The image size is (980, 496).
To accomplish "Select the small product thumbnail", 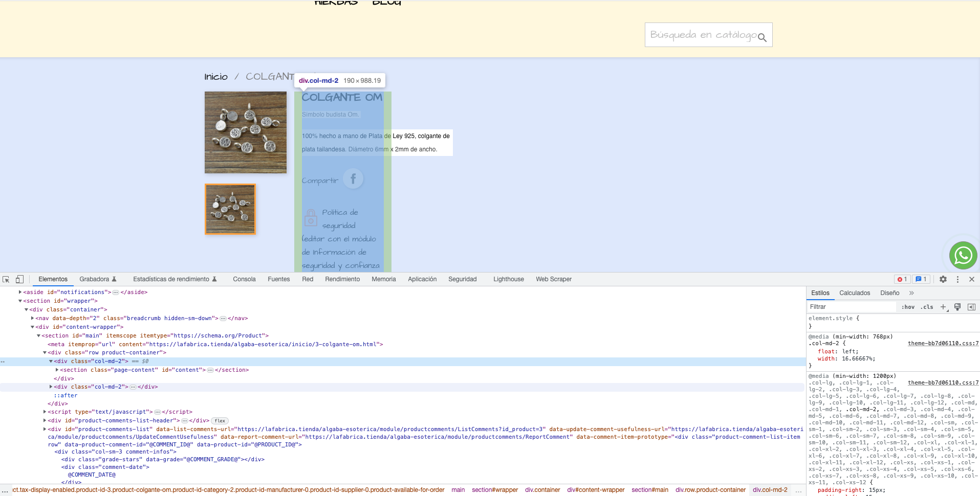I will (230, 210).
